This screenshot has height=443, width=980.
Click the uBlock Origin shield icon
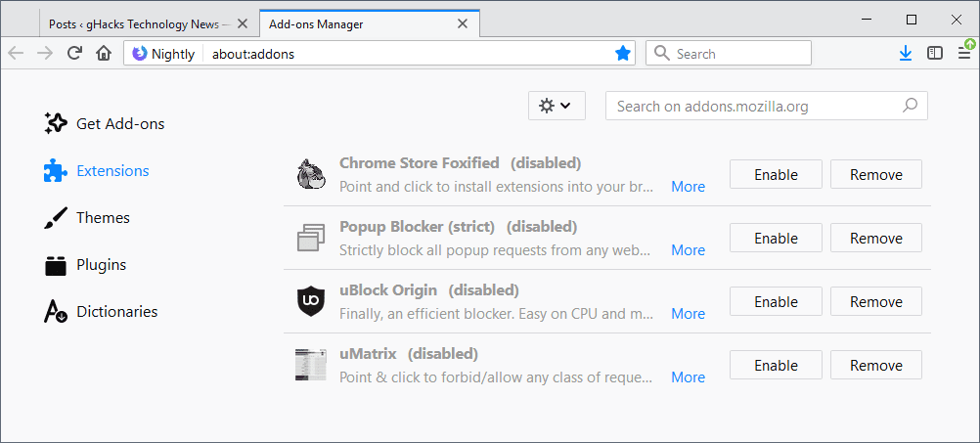pyautogui.click(x=311, y=302)
